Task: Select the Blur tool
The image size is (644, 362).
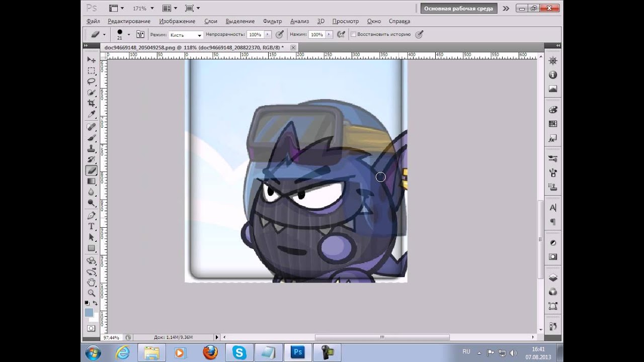Action: pos(91,192)
